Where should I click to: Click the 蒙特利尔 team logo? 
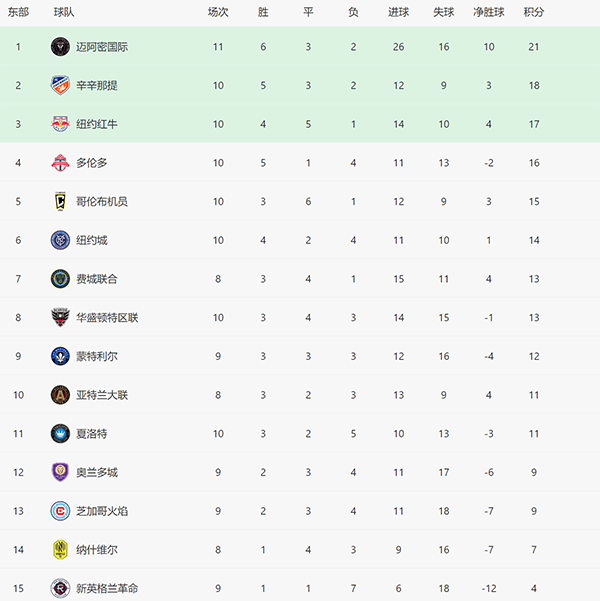point(60,356)
